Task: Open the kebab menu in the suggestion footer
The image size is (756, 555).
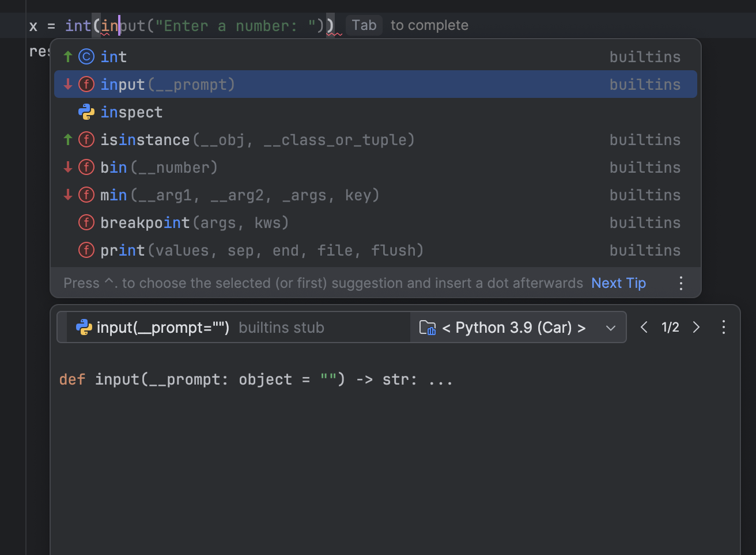Action: pyautogui.click(x=681, y=283)
